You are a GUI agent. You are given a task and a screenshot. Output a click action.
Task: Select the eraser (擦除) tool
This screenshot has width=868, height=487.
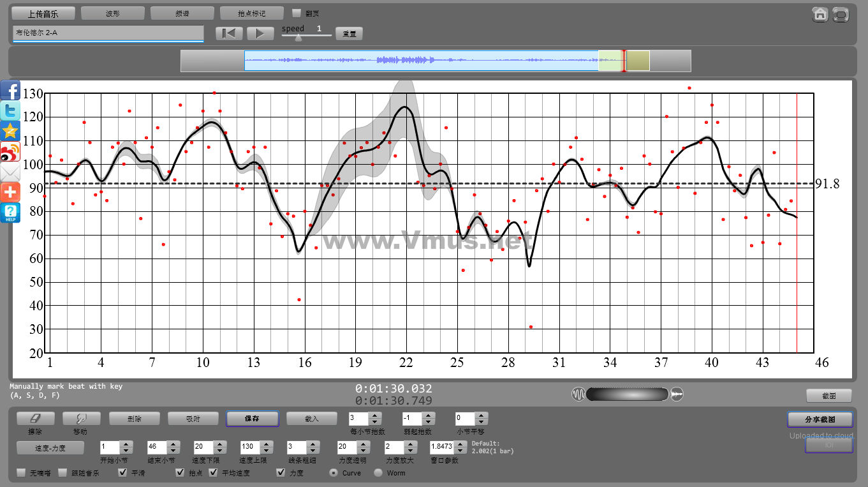click(x=35, y=419)
